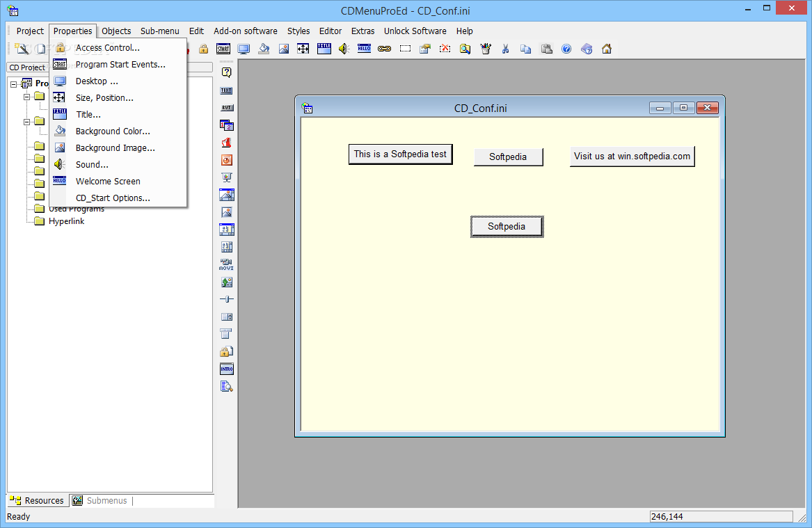
Task: Click the START program events toolbar icon
Action: (x=223, y=49)
